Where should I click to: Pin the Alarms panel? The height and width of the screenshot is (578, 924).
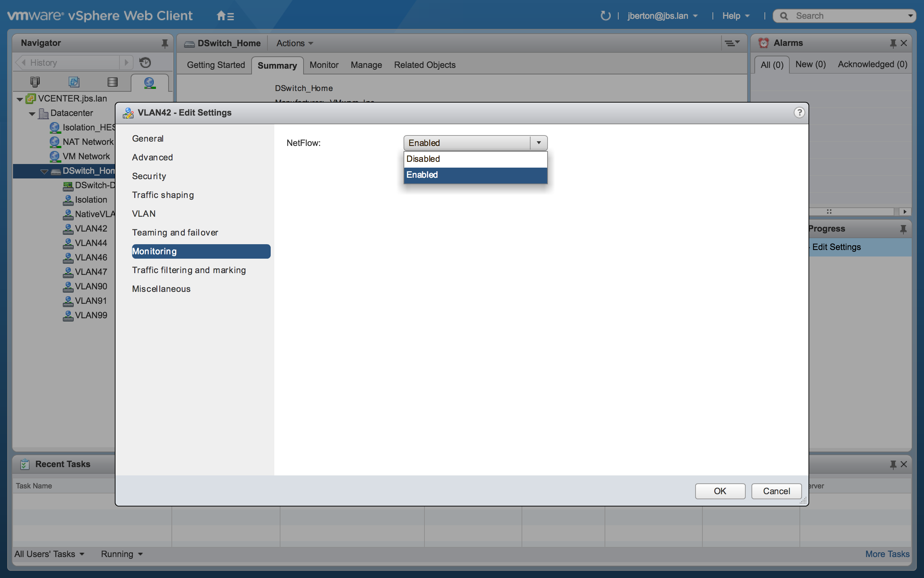point(893,43)
